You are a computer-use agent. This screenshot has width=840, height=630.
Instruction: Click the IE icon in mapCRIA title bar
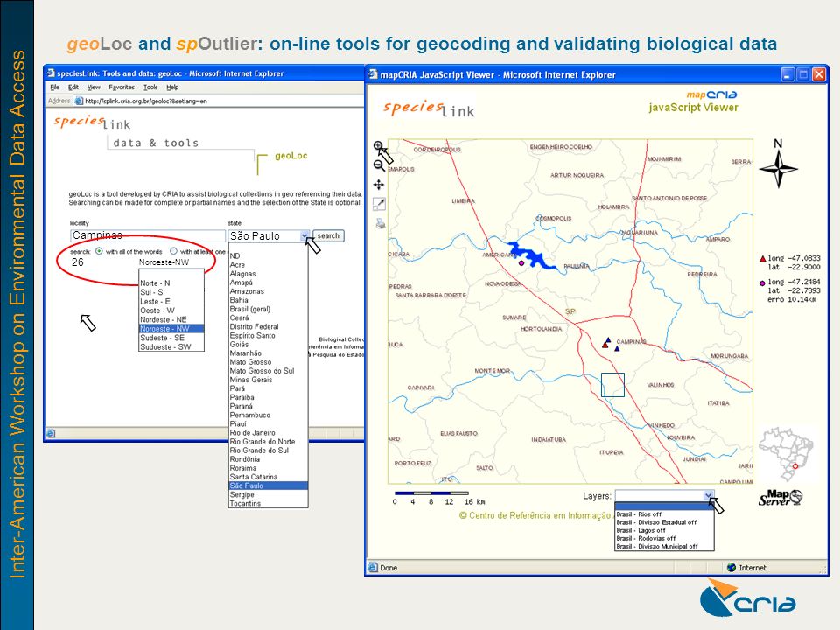click(x=373, y=74)
